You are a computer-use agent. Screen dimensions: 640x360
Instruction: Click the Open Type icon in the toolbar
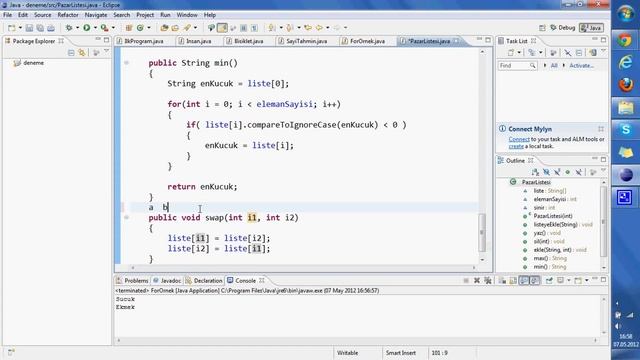point(164,28)
